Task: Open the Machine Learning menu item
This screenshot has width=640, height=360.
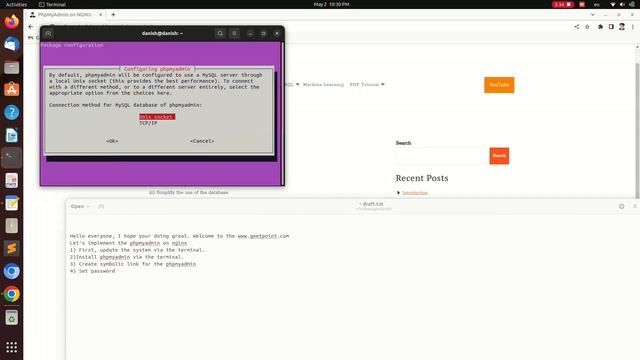Action: pos(323,84)
